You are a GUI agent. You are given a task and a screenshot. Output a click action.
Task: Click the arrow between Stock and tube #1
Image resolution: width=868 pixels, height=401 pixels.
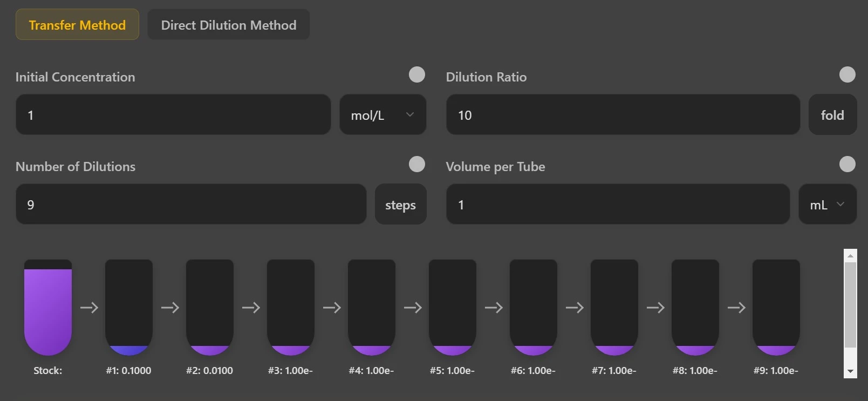pos(88,308)
